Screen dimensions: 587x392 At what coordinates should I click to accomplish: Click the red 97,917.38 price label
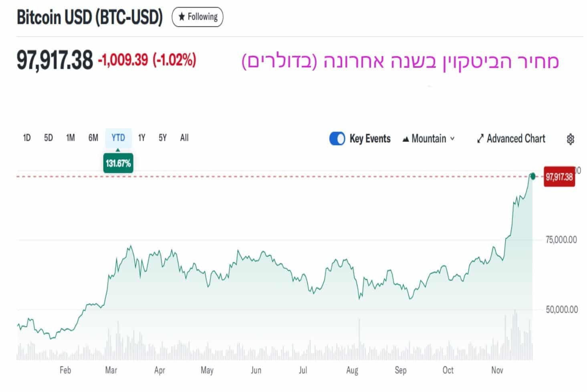tap(559, 177)
